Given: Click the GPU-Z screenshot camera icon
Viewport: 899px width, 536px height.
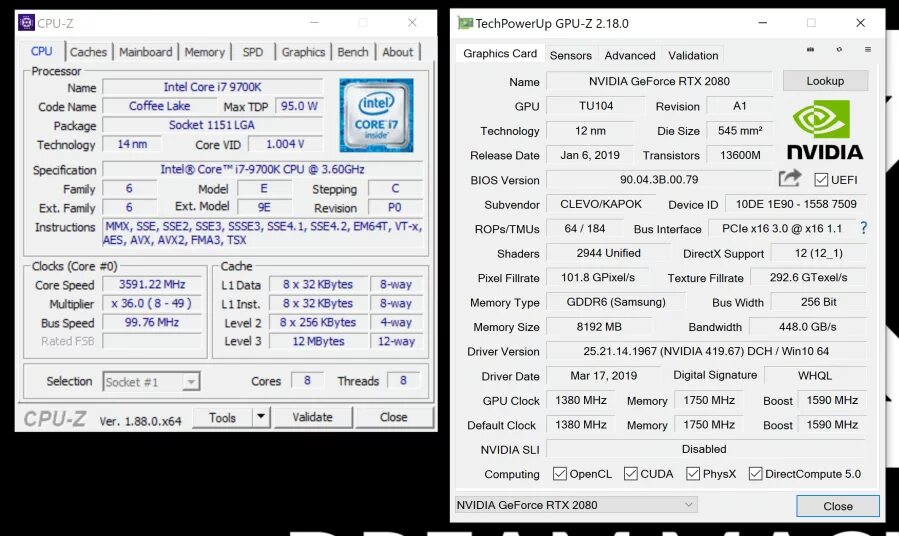Looking at the screenshot, I should [x=810, y=50].
